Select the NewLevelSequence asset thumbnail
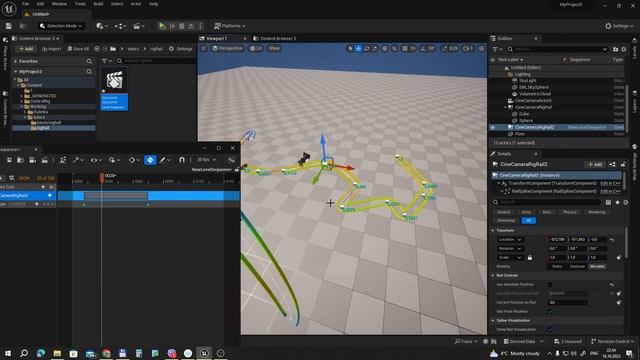640x360 pixels. coord(114,89)
